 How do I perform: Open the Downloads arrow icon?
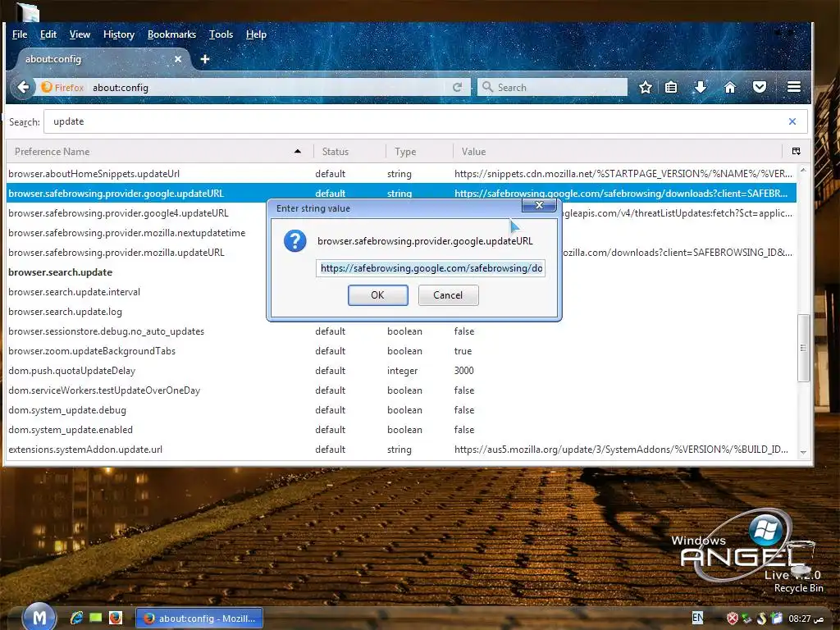click(x=701, y=87)
